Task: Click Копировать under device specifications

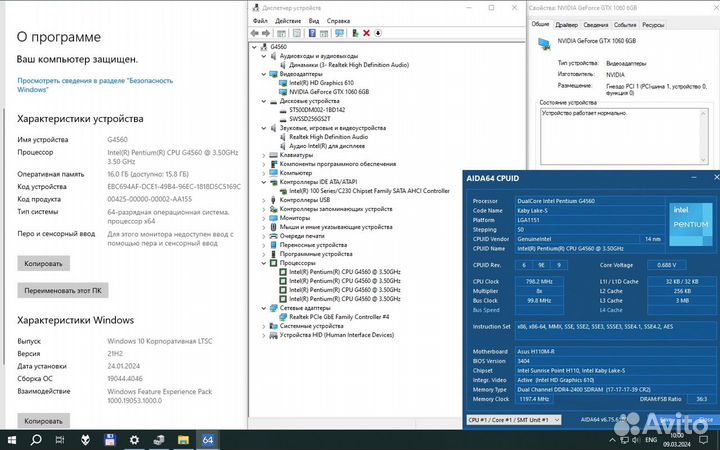Action: pos(44,264)
